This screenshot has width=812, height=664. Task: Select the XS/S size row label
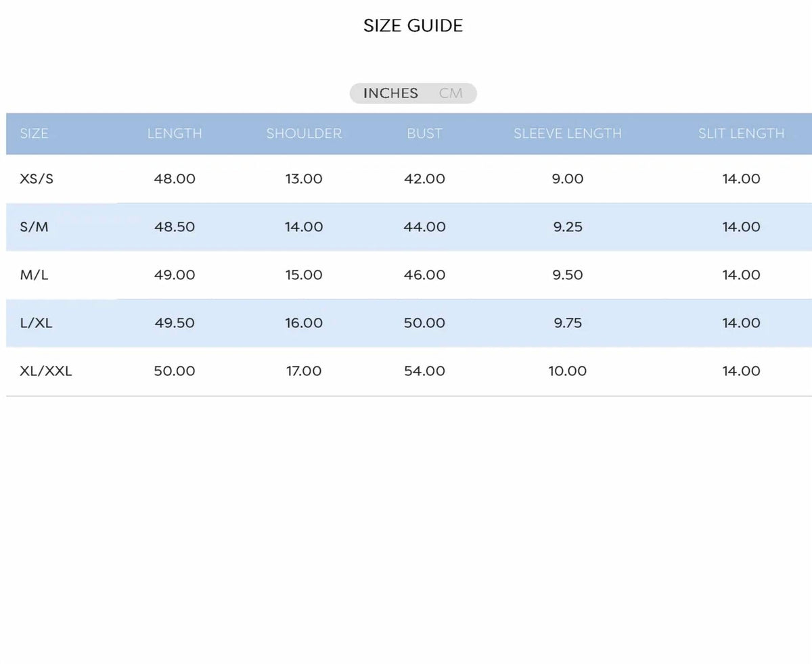pyautogui.click(x=37, y=179)
